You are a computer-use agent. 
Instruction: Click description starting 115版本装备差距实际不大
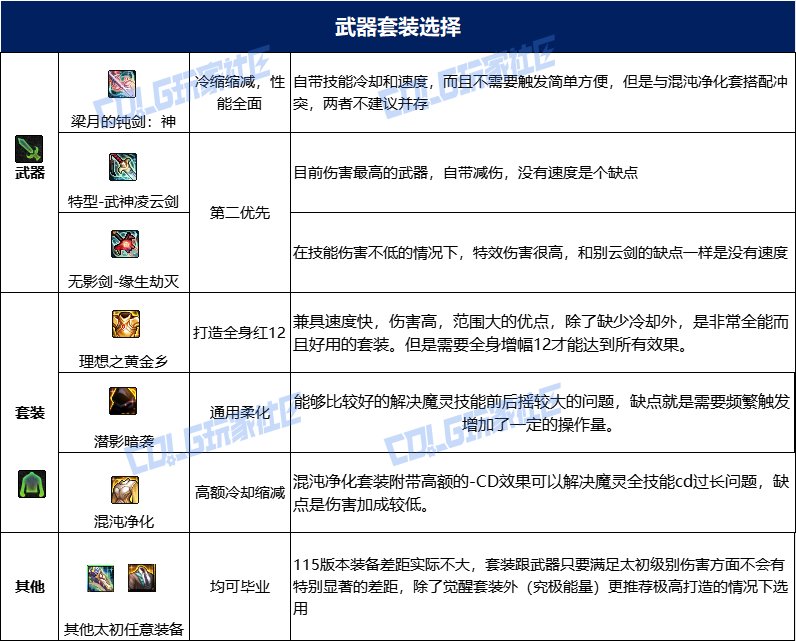[x=541, y=586]
